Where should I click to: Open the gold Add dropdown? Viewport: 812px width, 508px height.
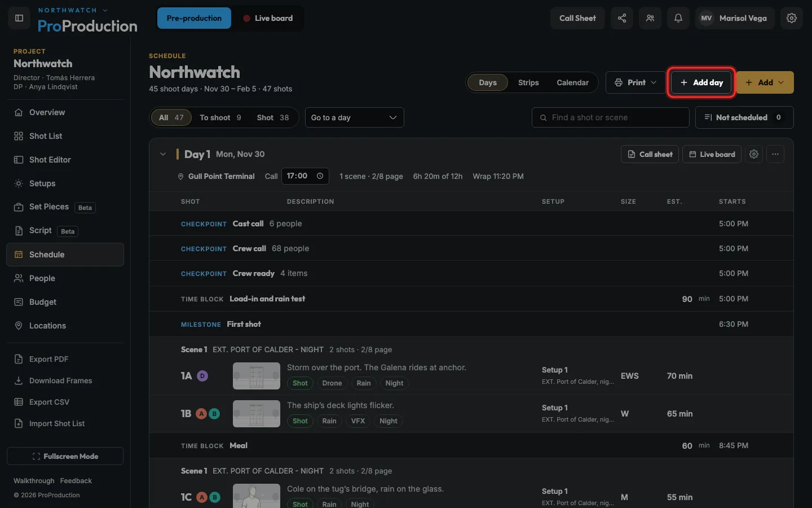pyautogui.click(x=765, y=82)
